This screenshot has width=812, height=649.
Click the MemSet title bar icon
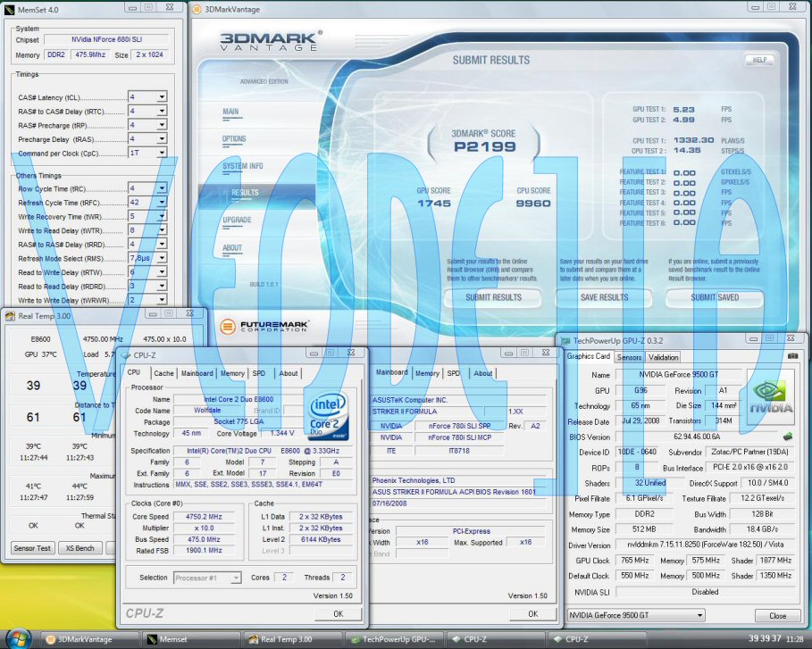pyautogui.click(x=9, y=9)
